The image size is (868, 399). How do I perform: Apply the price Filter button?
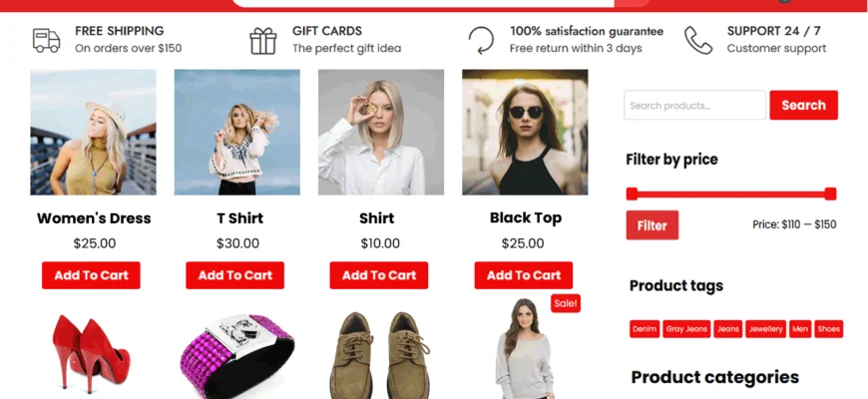click(652, 225)
